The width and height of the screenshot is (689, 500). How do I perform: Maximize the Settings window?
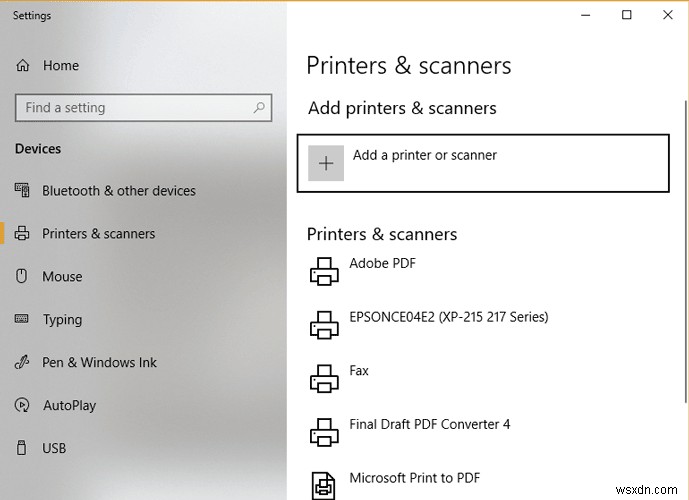pyautogui.click(x=627, y=15)
